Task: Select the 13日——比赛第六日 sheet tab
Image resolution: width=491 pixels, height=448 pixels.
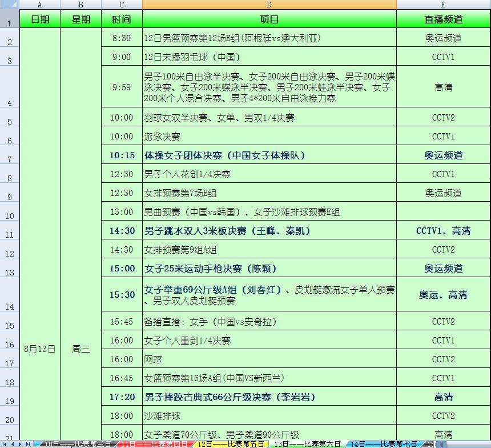Action: tap(307, 444)
